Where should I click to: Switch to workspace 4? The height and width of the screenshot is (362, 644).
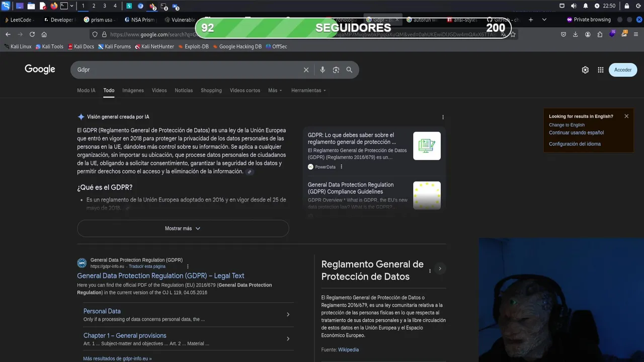[115, 6]
